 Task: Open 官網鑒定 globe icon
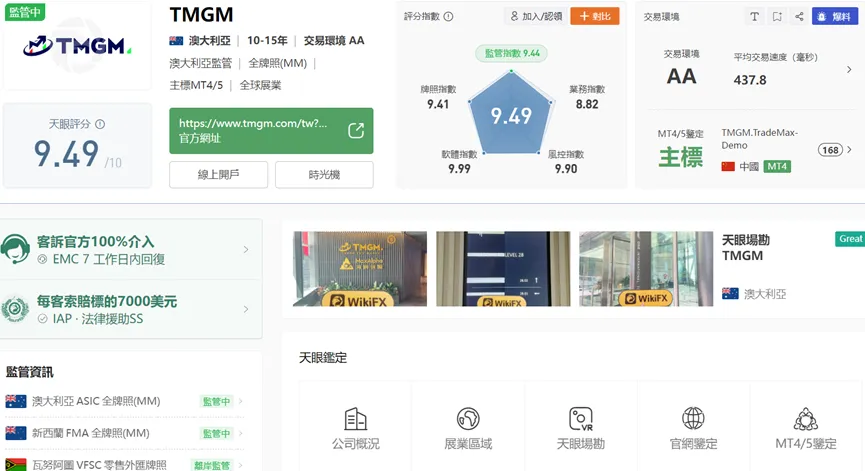(x=693, y=419)
